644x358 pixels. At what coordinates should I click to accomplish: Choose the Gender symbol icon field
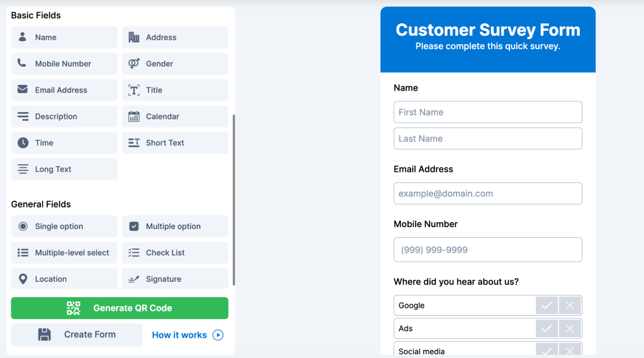point(175,64)
